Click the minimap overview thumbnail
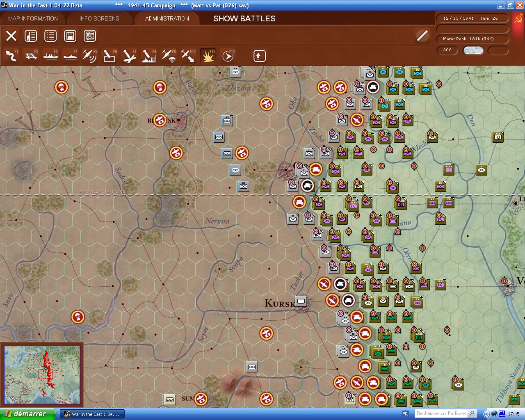The width and height of the screenshot is (525, 420). (42, 374)
